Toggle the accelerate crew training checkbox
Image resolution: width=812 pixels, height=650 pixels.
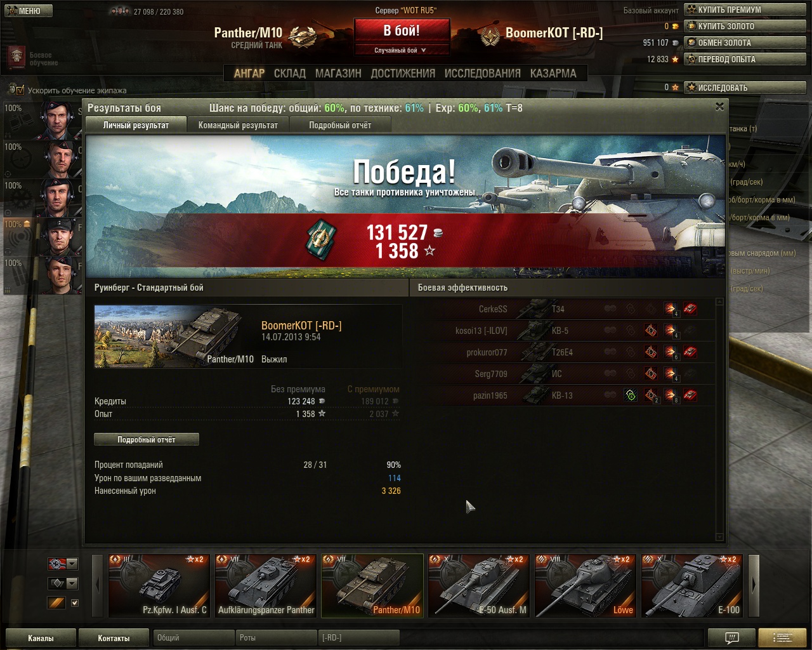[x=20, y=90]
